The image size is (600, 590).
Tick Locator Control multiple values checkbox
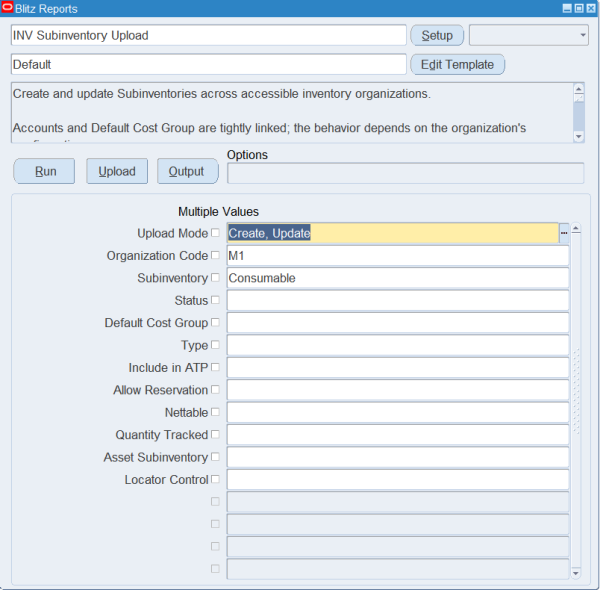pos(215,479)
